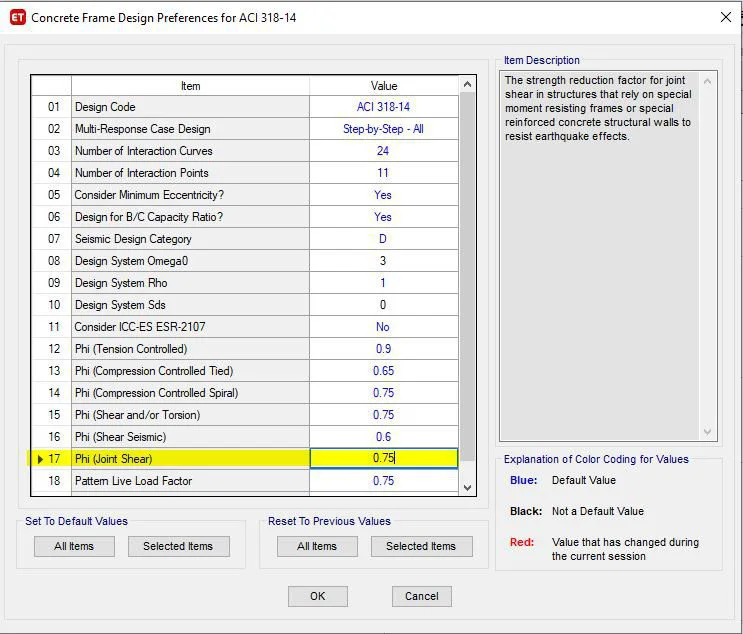Open Seismic Design Category value D

pos(384,239)
